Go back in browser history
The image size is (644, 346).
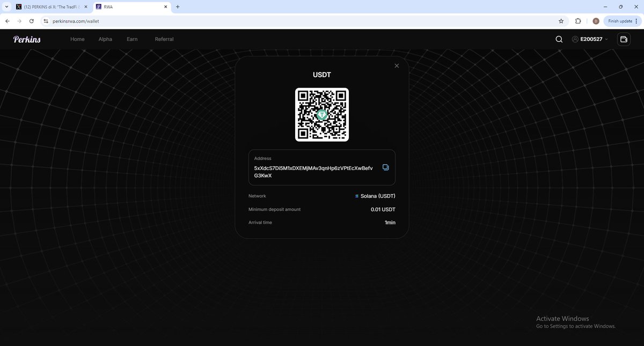pos(8,21)
